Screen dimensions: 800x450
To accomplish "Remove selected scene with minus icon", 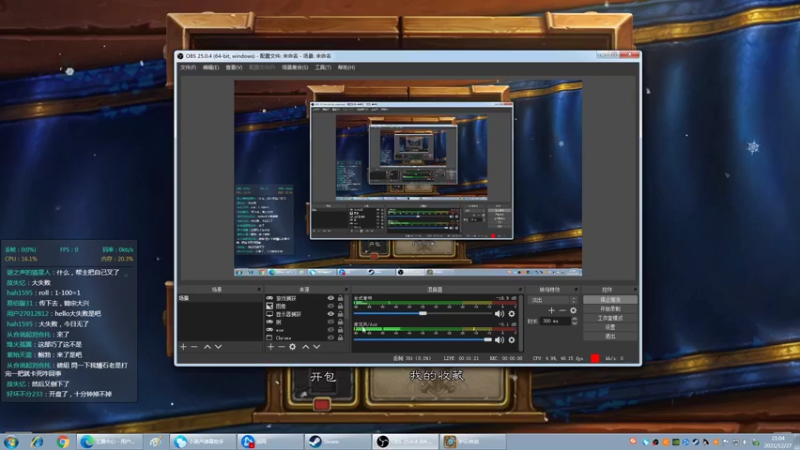I will coord(194,347).
